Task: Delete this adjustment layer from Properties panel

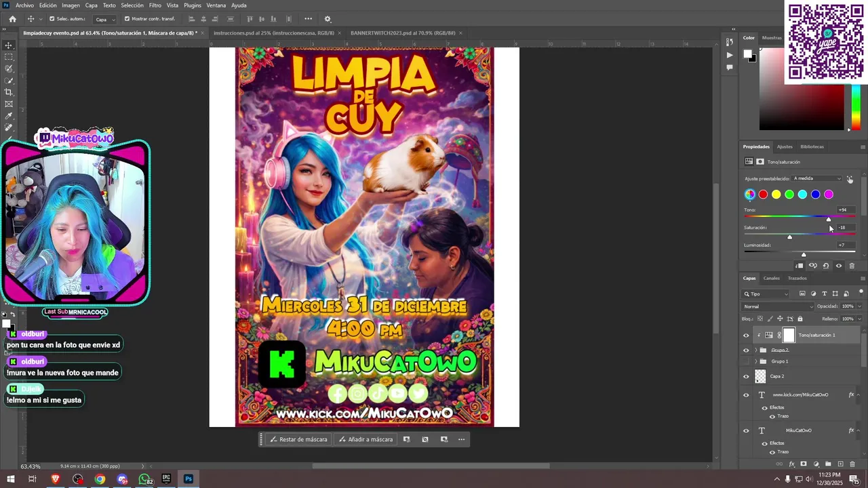Action: [x=852, y=266]
